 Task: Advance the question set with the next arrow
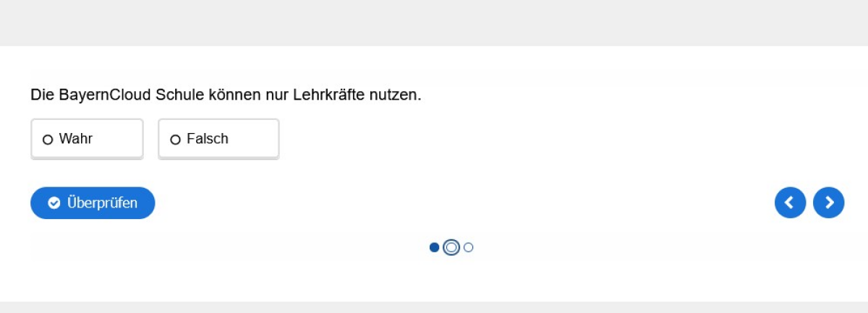click(829, 202)
